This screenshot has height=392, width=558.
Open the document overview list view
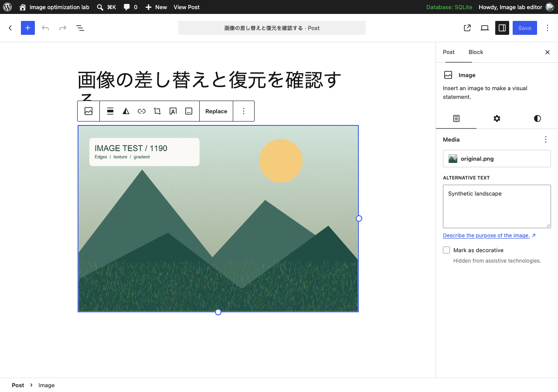pos(80,28)
